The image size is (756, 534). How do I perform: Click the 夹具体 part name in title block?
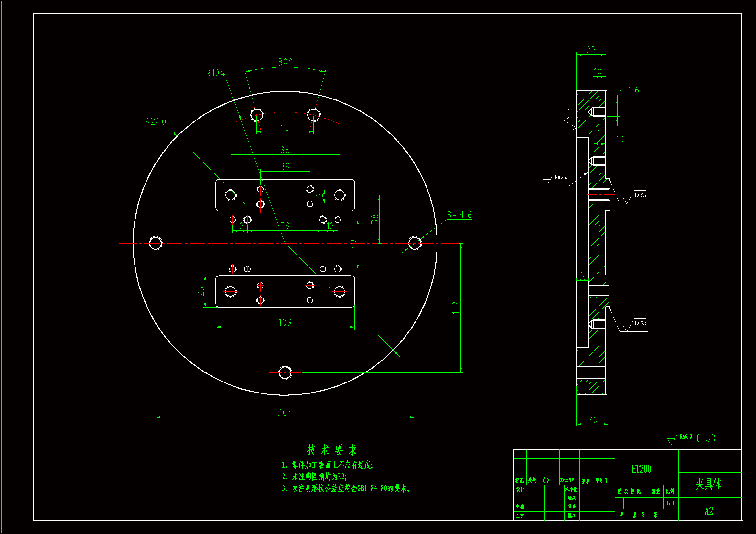point(708,484)
